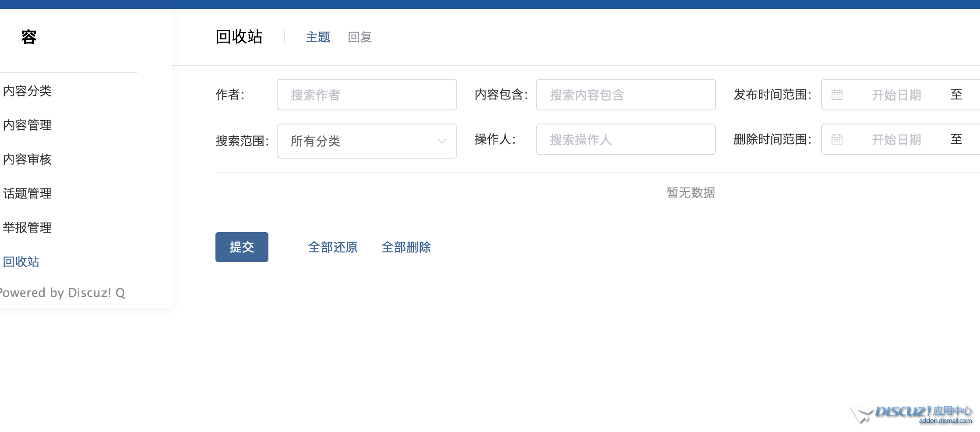Click calendar icon in 删除时间范围 field
The height and width of the screenshot is (432, 980).
point(837,139)
